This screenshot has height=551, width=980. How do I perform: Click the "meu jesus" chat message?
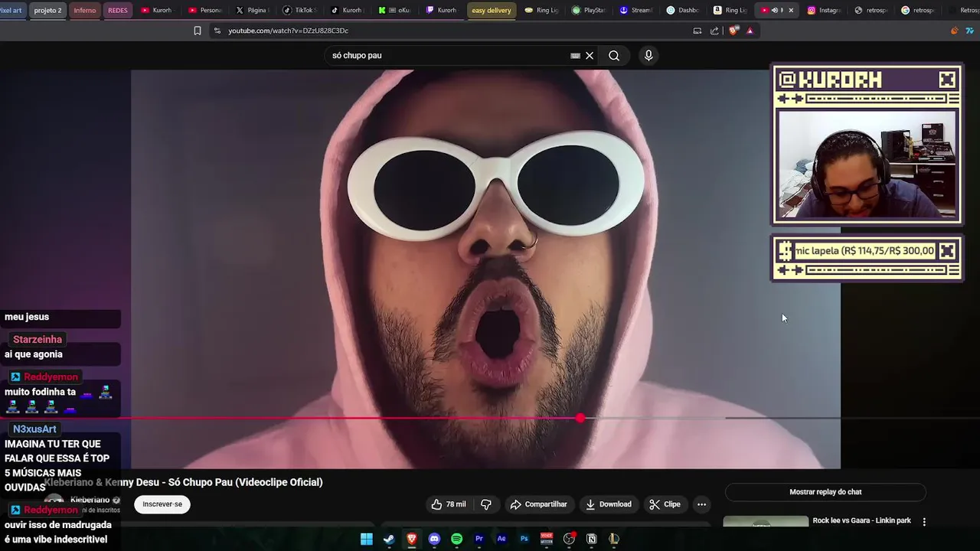(x=27, y=317)
